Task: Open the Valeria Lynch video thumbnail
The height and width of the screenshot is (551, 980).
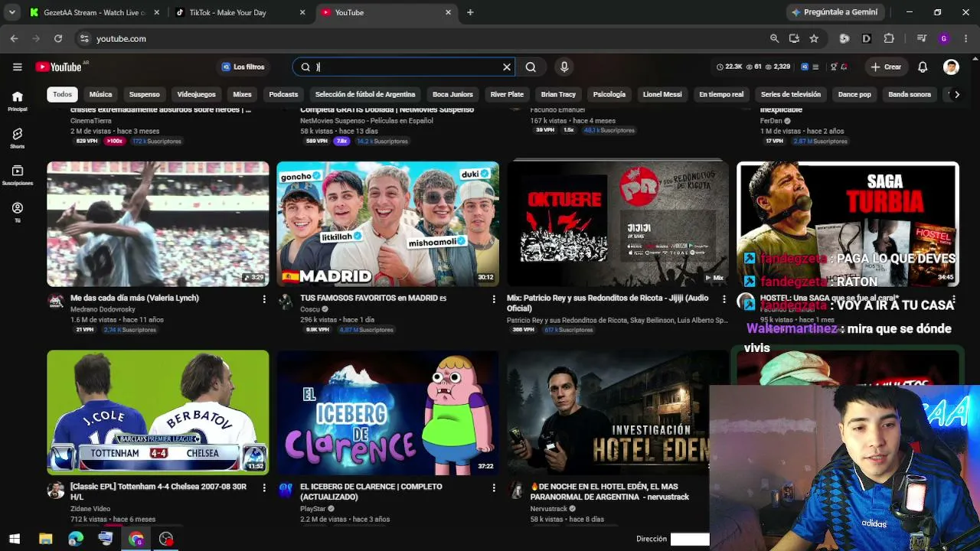Action: click(x=158, y=223)
